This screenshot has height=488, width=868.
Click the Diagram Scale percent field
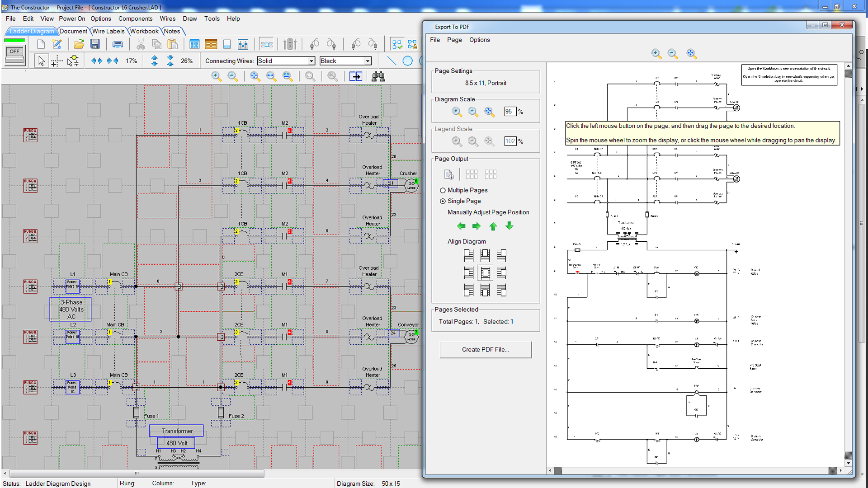click(x=509, y=112)
